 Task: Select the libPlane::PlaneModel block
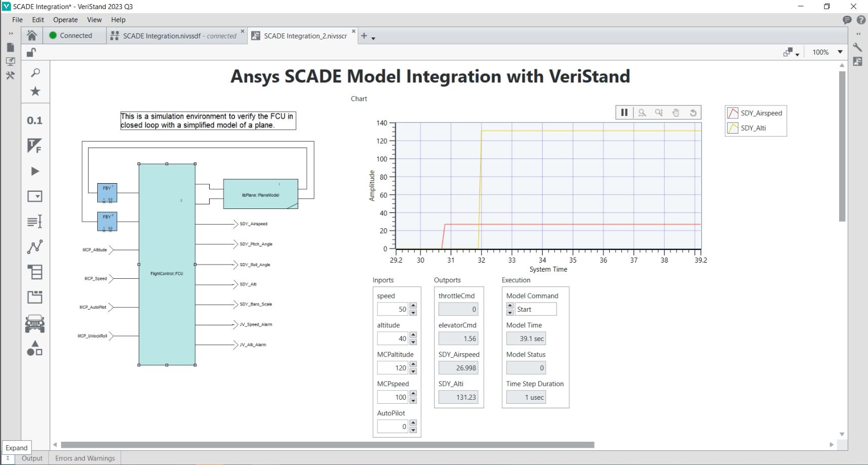coord(260,194)
